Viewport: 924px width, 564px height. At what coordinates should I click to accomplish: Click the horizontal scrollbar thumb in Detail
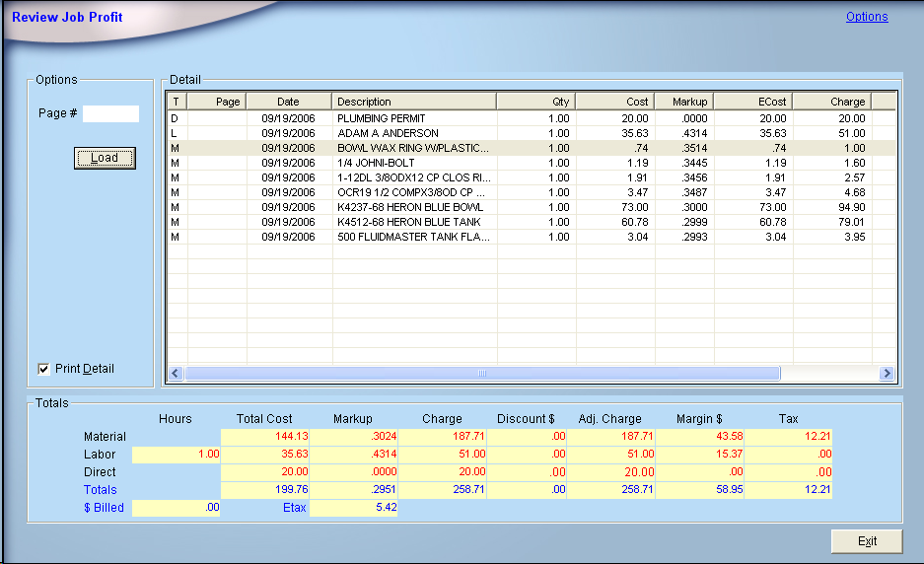[481, 374]
